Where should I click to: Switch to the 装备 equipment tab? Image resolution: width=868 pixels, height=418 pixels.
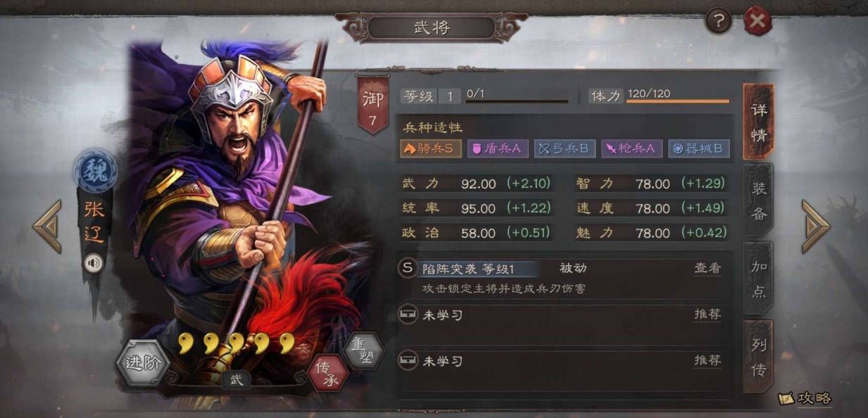tap(759, 200)
